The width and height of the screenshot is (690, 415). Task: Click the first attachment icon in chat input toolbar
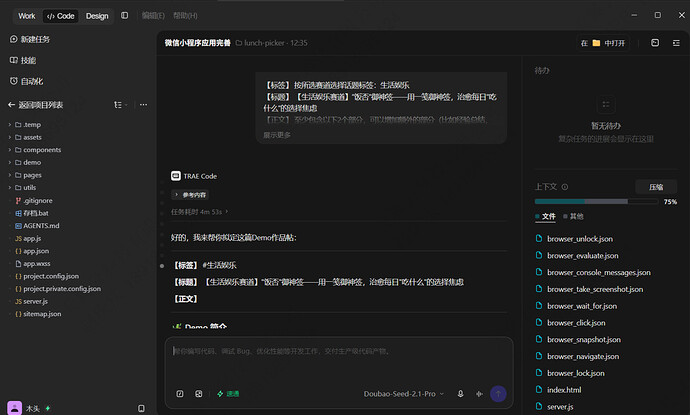(x=180, y=394)
